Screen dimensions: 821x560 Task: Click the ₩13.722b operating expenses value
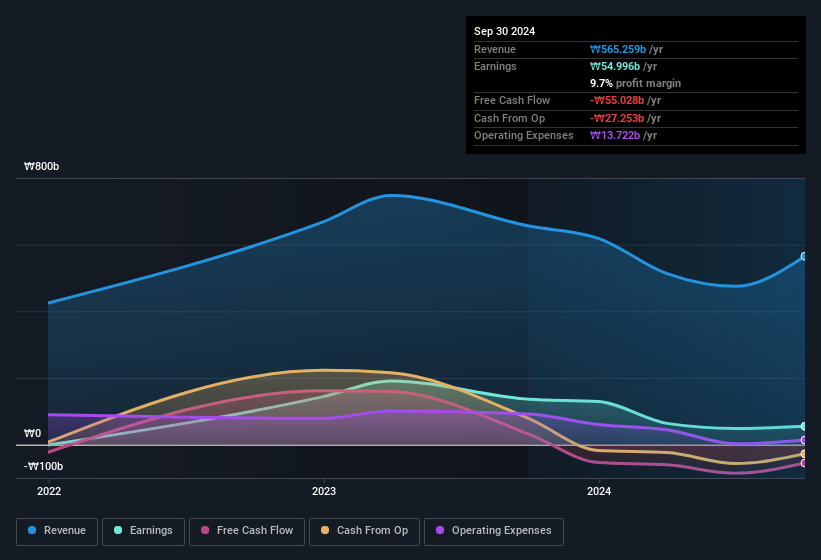tap(615, 136)
